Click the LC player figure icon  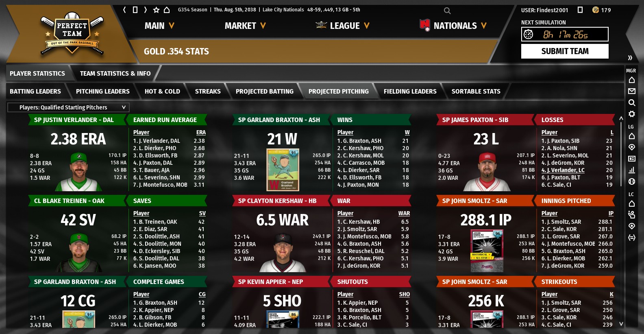(x=632, y=215)
